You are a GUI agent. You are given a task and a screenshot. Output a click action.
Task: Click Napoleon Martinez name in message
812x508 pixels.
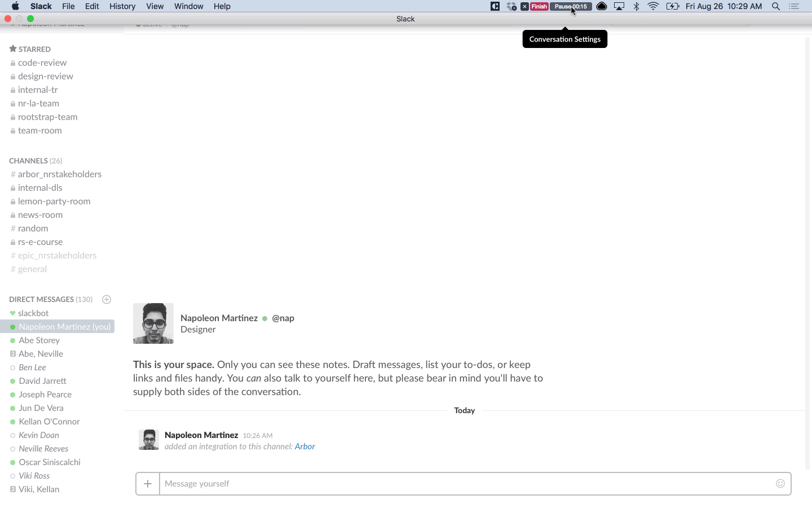(201, 435)
